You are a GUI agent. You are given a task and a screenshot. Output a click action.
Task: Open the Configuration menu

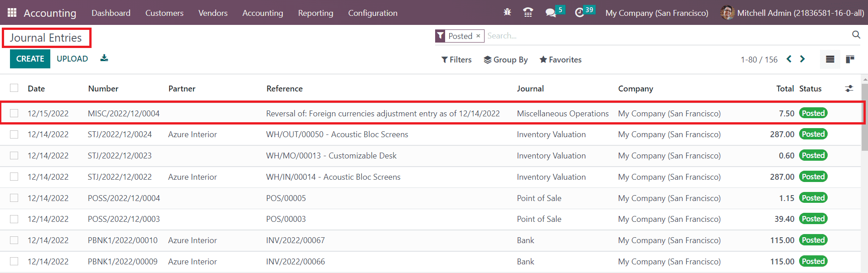[x=373, y=13]
